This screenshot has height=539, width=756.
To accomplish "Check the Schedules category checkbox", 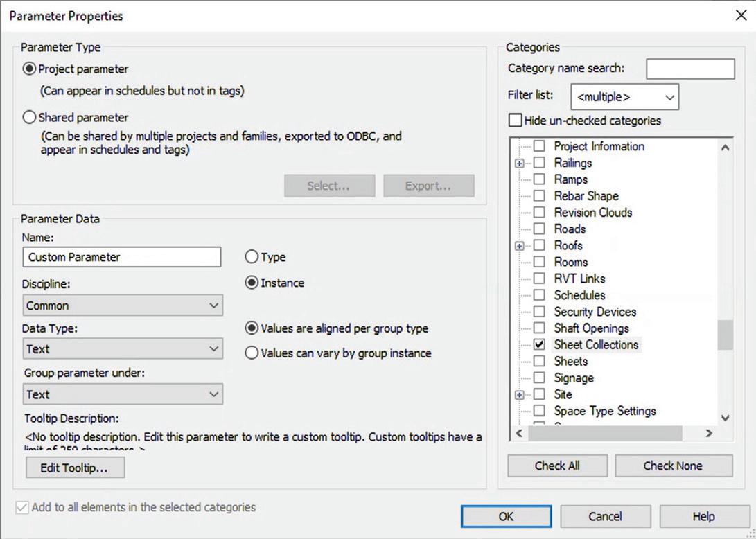I will click(x=539, y=295).
